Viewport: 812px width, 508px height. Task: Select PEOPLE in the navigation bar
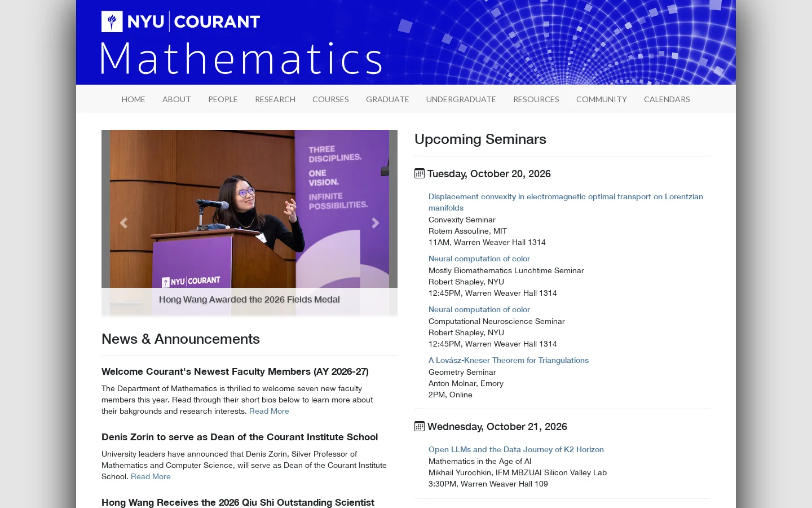[x=223, y=99]
